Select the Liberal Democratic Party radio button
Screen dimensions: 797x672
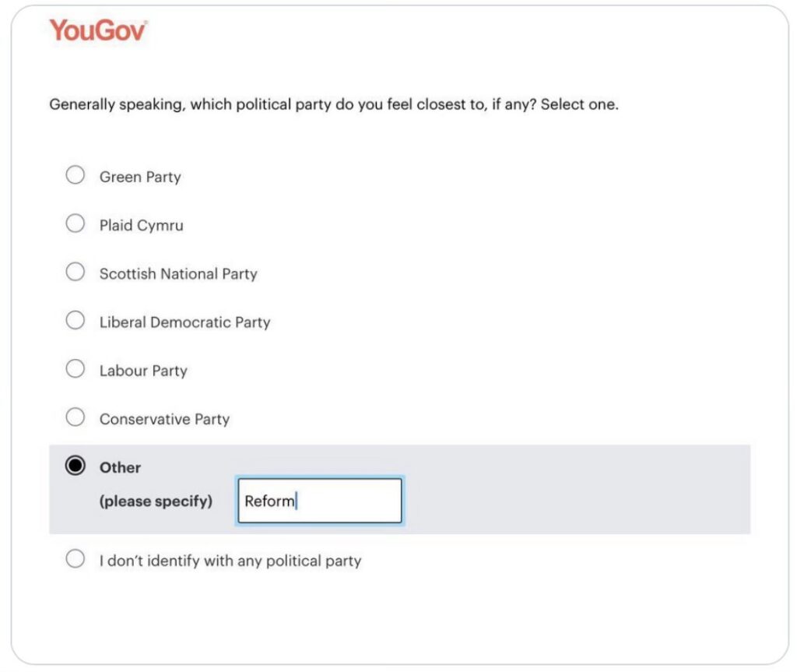click(75, 321)
